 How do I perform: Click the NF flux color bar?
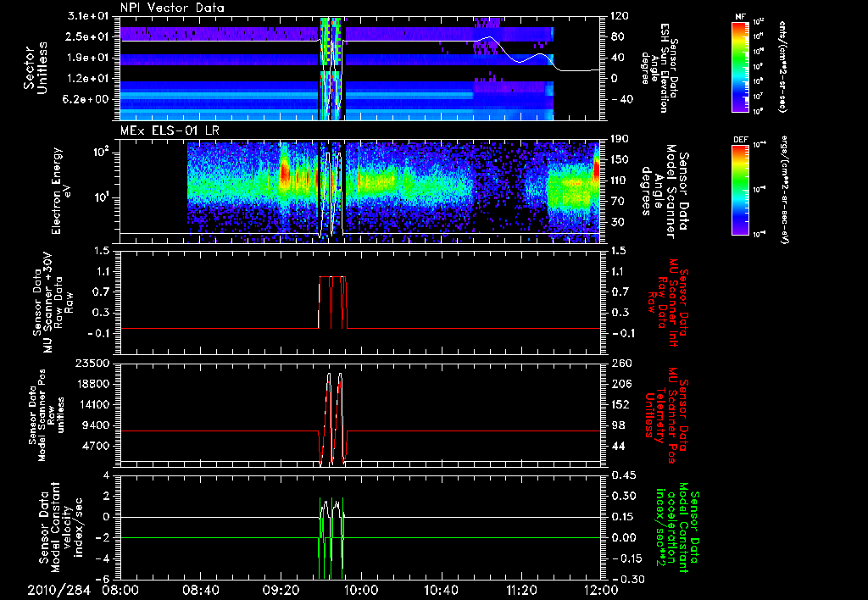click(x=741, y=66)
